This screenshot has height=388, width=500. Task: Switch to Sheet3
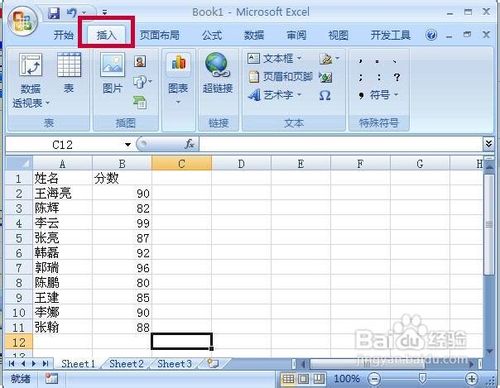point(174,364)
